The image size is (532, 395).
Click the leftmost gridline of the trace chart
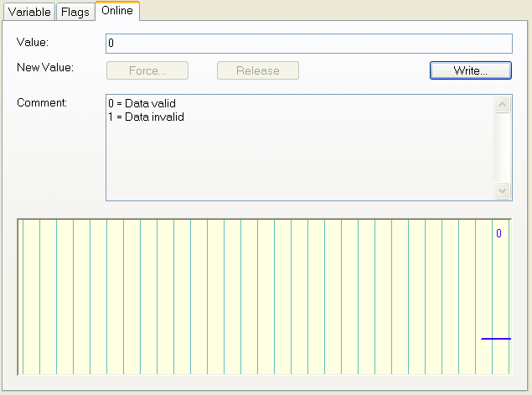click(x=23, y=297)
